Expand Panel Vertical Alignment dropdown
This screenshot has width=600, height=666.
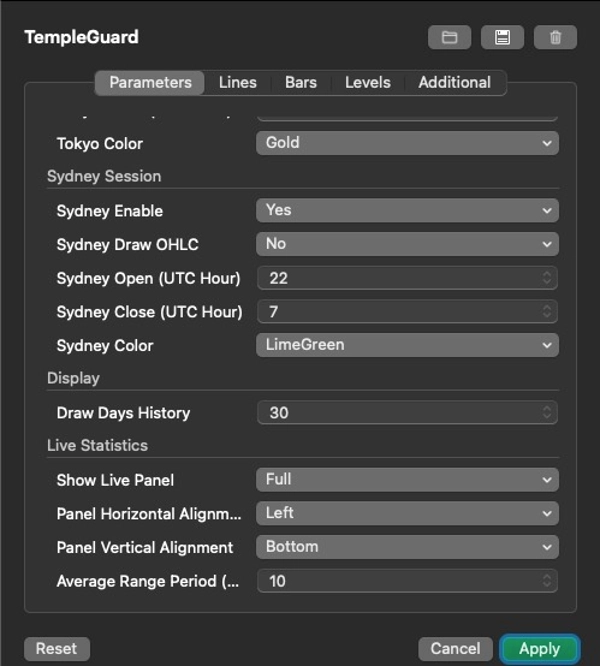tap(407, 547)
